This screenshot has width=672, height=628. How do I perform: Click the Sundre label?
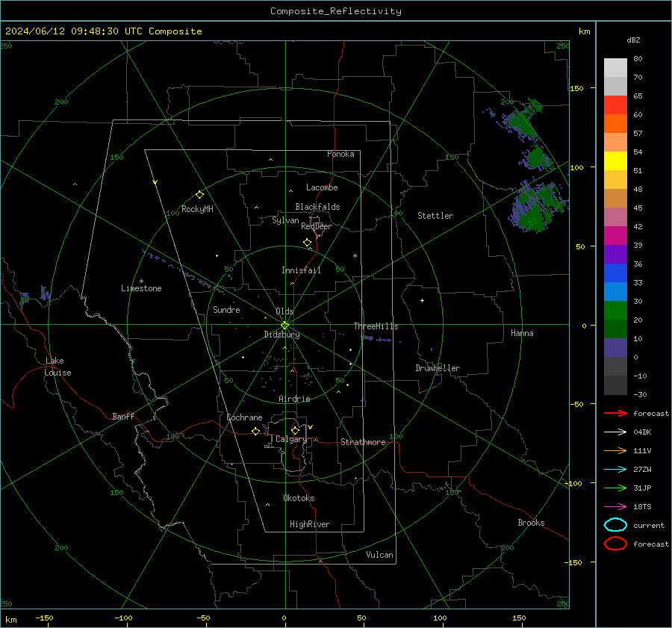point(226,310)
